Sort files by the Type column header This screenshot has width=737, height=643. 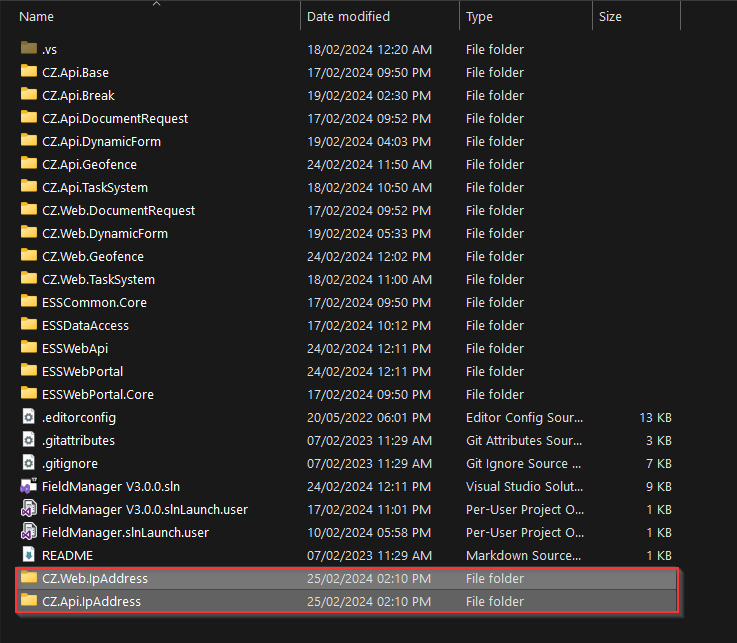479,17
